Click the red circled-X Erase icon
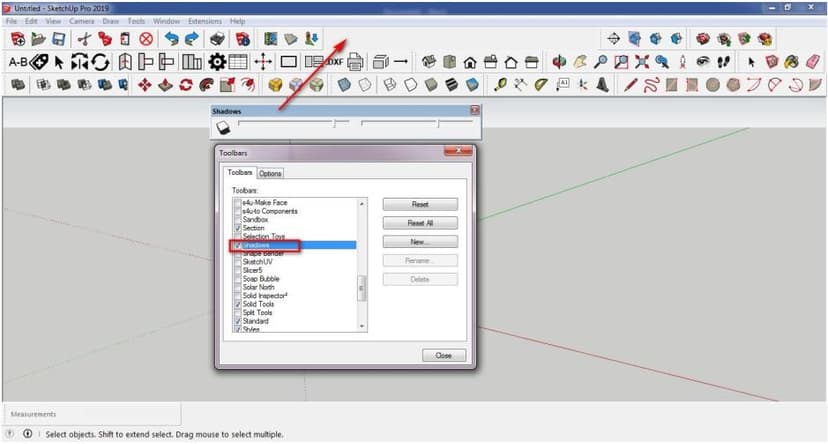The height and width of the screenshot is (444, 828). (146, 39)
